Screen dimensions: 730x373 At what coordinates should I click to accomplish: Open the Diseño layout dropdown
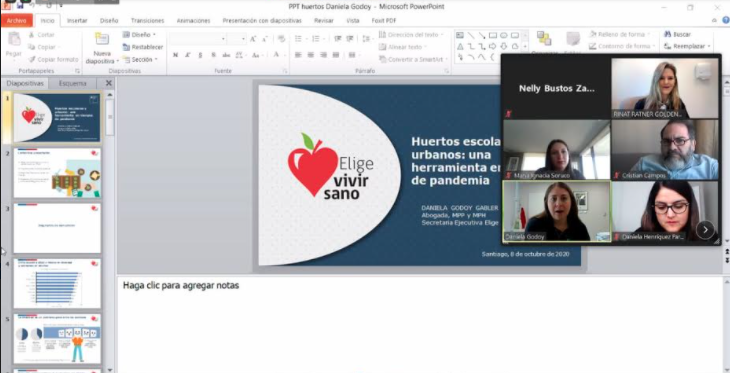point(139,34)
